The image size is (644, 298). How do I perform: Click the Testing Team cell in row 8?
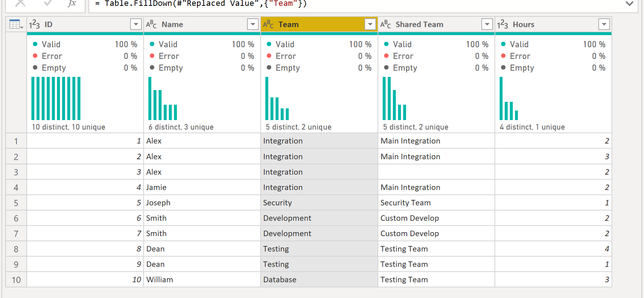tap(436, 249)
